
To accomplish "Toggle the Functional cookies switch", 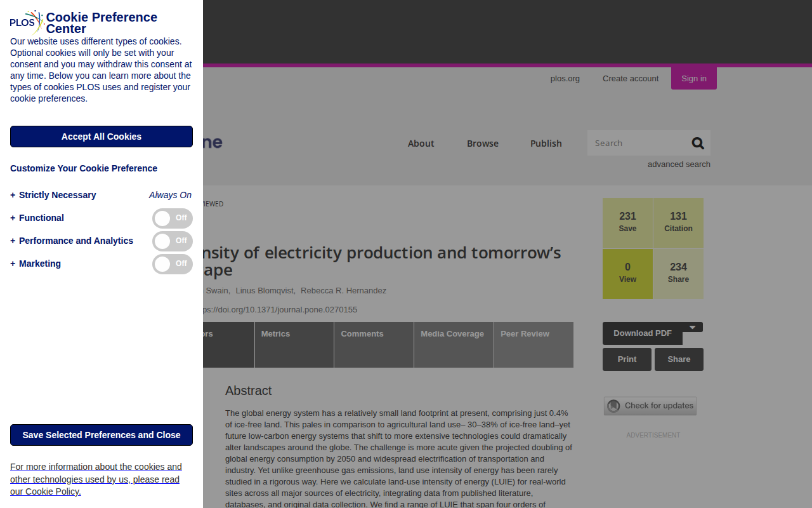I will 173,218.
